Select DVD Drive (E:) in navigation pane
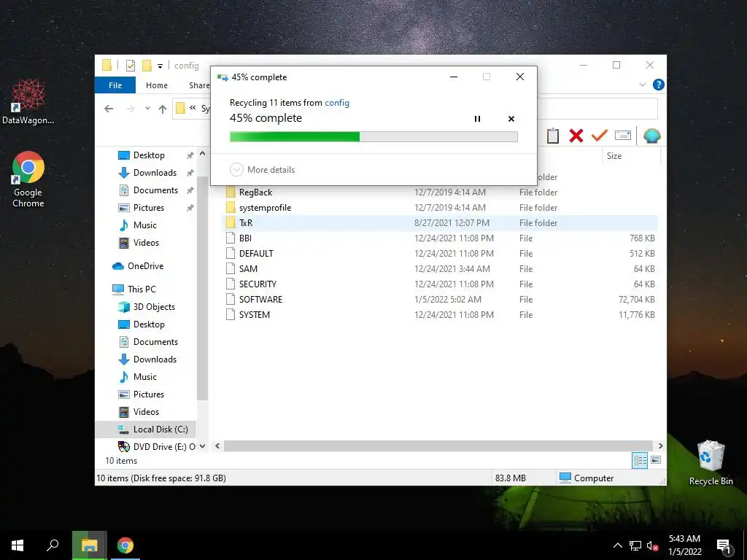Image resolution: width=747 pixels, height=560 pixels. [164, 446]
